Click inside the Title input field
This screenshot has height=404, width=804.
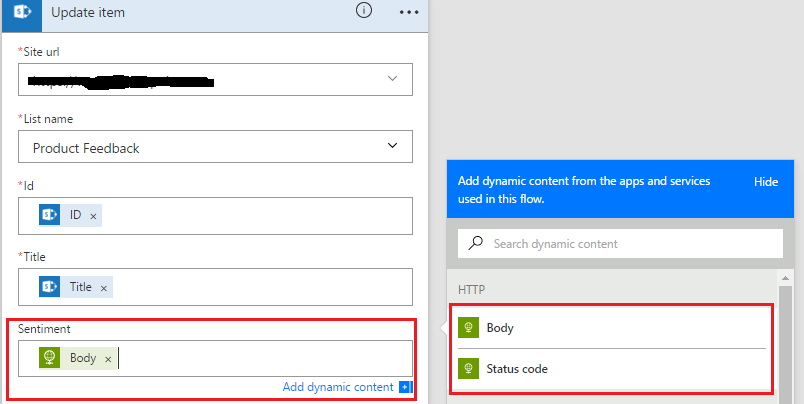click(x=215, y=287)
